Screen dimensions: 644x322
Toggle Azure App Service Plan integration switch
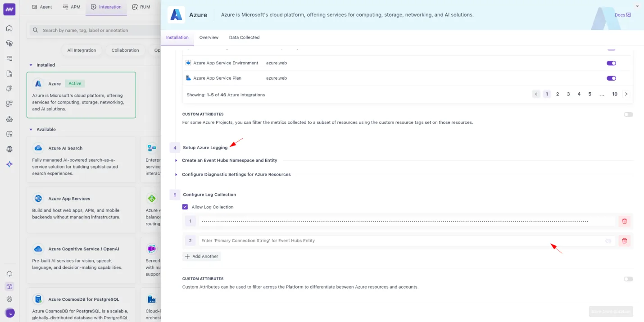click(611, 78)
